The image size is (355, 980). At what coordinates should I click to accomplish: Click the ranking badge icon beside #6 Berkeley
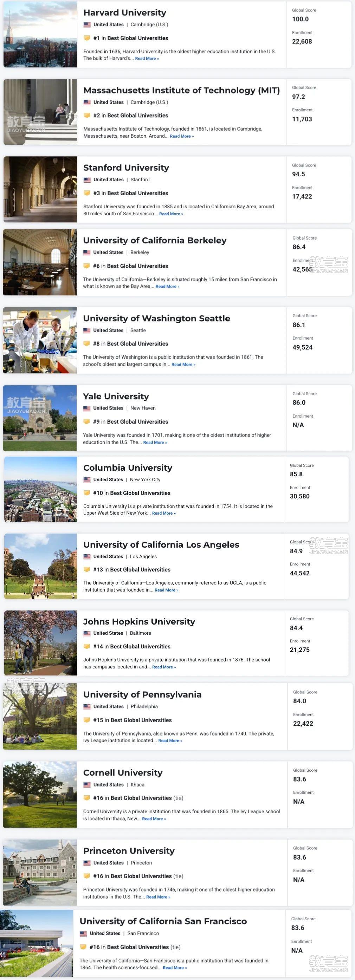pyautogui.click(x=86, y=266)
